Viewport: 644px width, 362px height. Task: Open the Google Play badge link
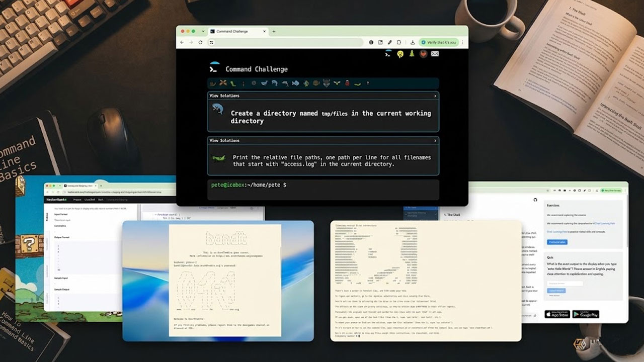coord(586,314)
